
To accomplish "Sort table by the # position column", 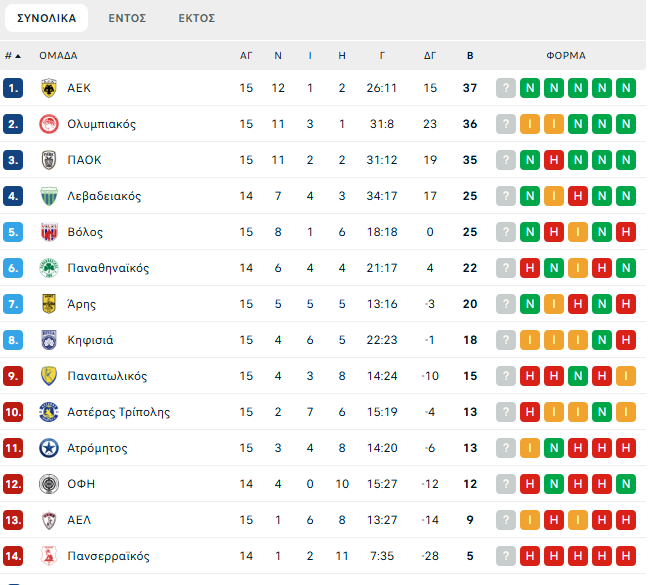I will coord(12,56).
